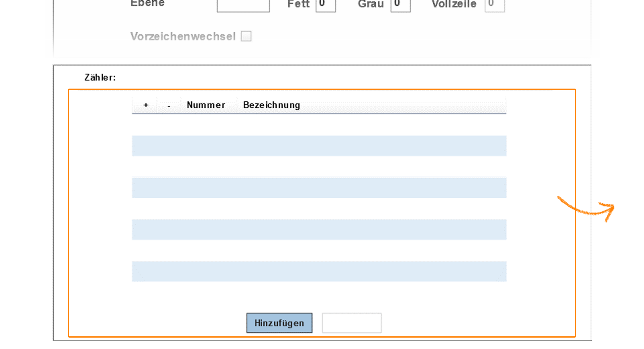The width and height of the screenshot is (644, 349).
Task: Select the third row in Zähler table
Action: 319,167
